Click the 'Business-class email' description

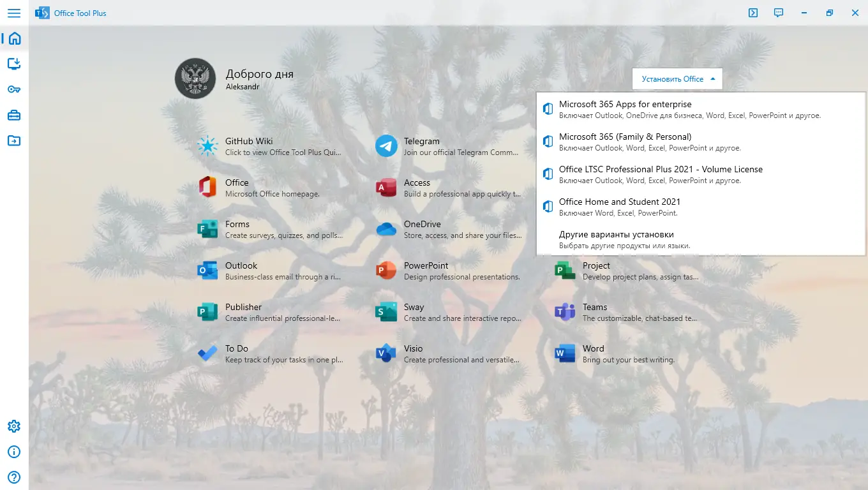[x=283, y=277]
